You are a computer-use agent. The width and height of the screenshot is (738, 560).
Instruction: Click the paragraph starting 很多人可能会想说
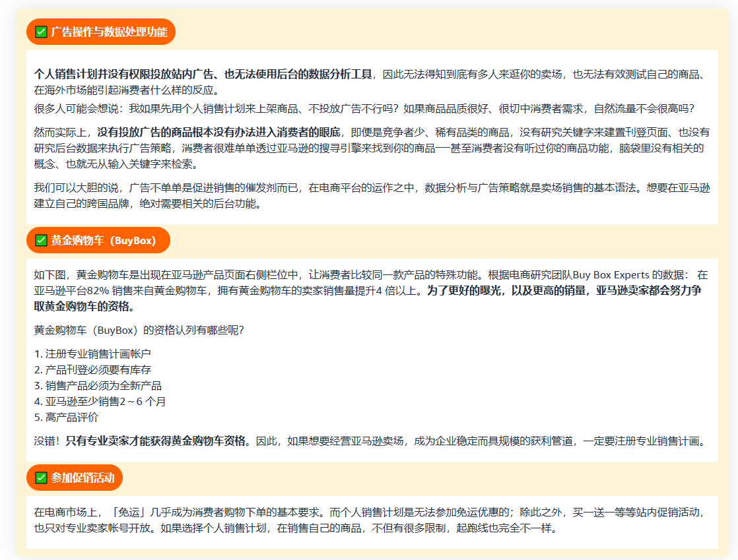pos(363,108)
